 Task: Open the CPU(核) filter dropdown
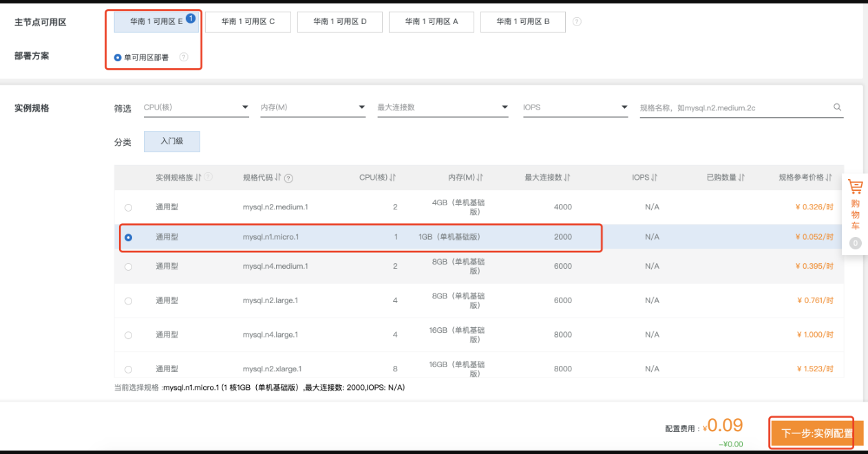tap(196, 107)
